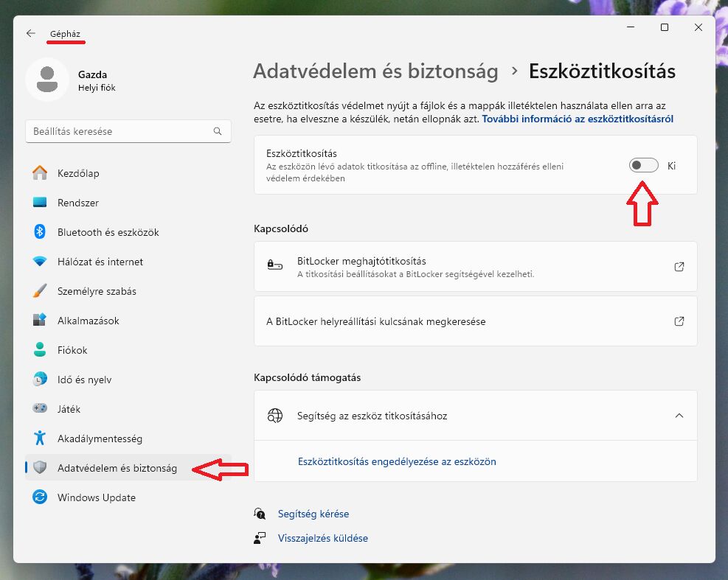Open Windows Update section
Viewport: 728px width, 580px height.
click(128, 497)
